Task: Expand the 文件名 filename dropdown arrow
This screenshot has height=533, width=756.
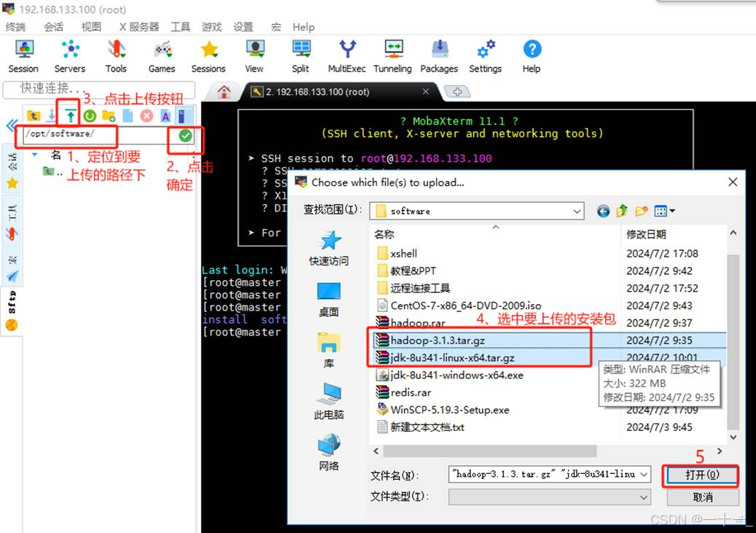Action: pos(644,474)
